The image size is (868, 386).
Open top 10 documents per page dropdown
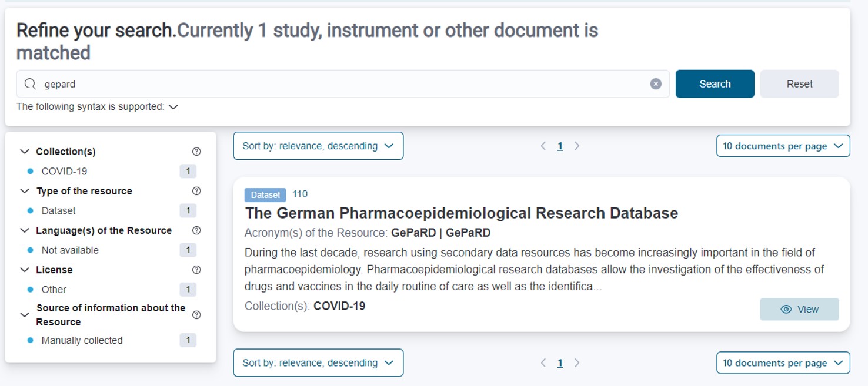pos(783,146)
